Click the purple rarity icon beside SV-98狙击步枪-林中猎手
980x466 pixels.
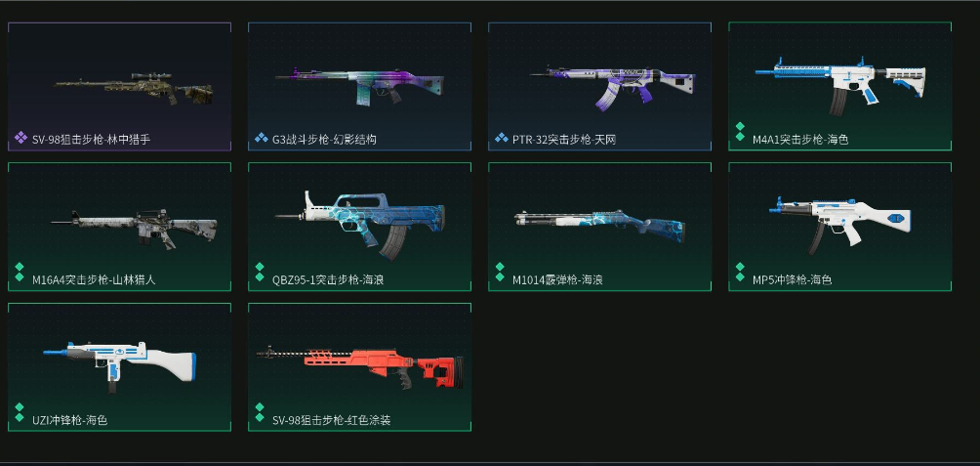coord(20,137)
